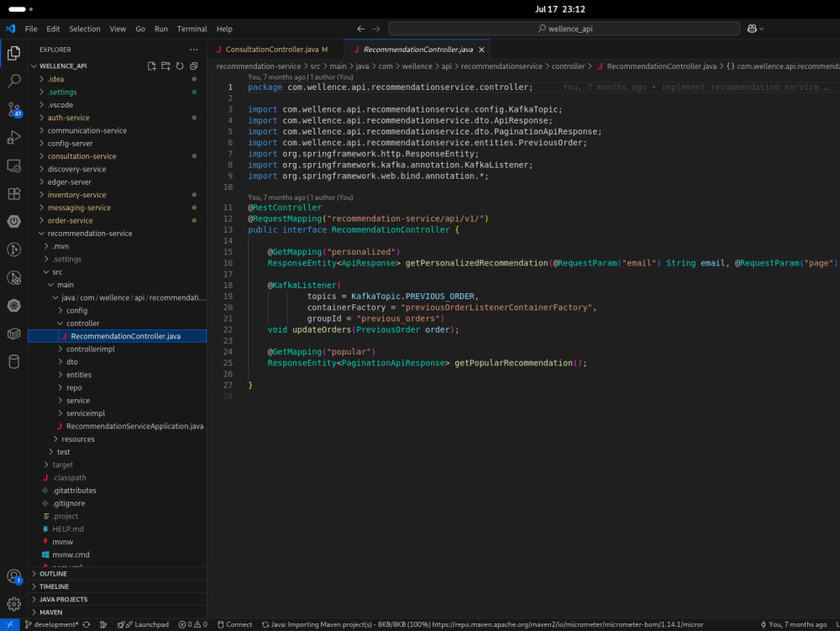Image resolution: width=840 pixels, height=631 pixels.
Task: Go back with the navigation arrow
Action: tap(361, 29)
